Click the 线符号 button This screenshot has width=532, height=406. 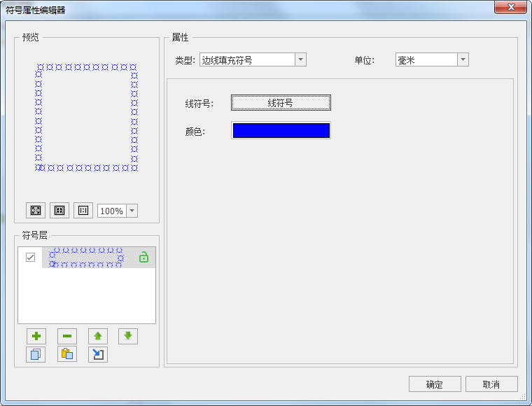[281, 103]
